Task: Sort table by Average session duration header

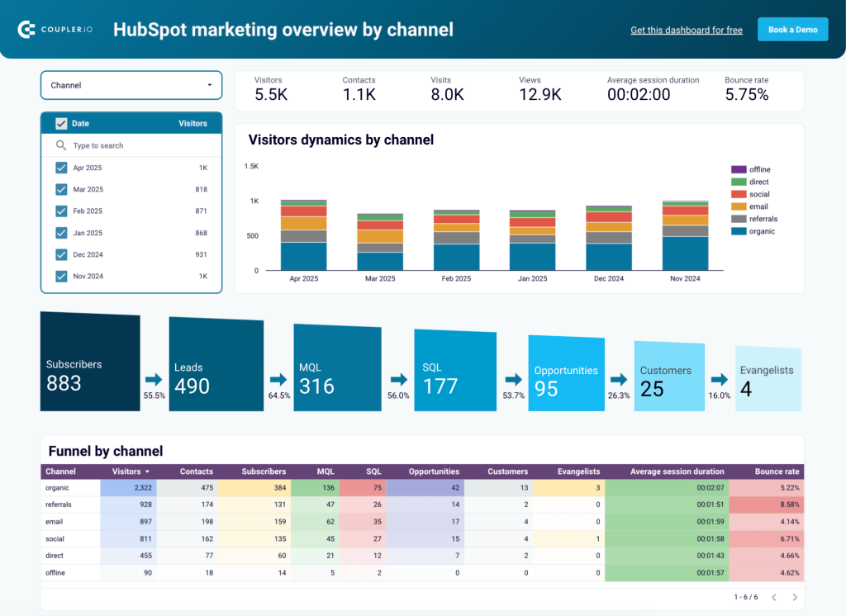Action: pos(677,471)
